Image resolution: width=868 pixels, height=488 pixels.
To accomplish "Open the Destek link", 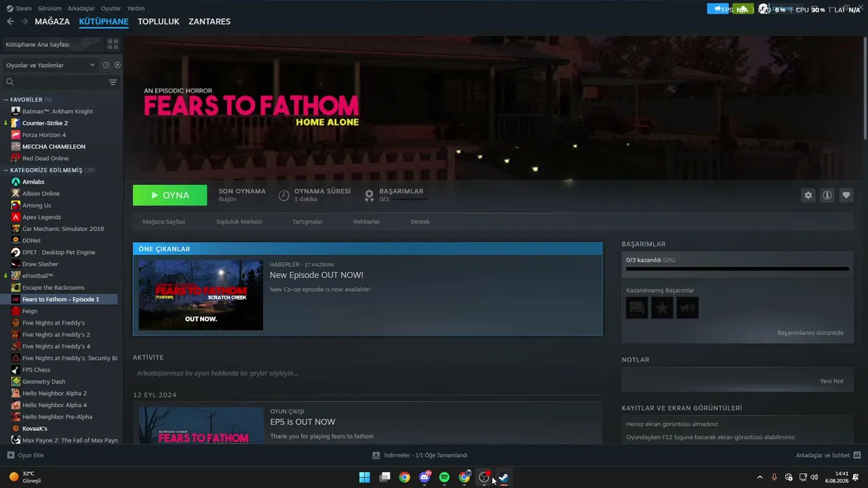I will [420, 222].
